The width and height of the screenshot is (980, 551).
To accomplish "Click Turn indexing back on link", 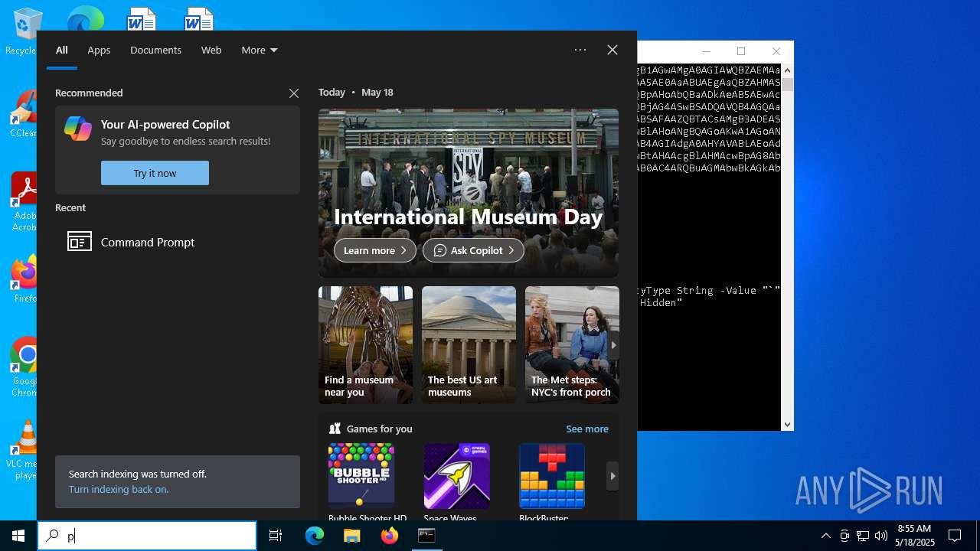I will 119,489.
